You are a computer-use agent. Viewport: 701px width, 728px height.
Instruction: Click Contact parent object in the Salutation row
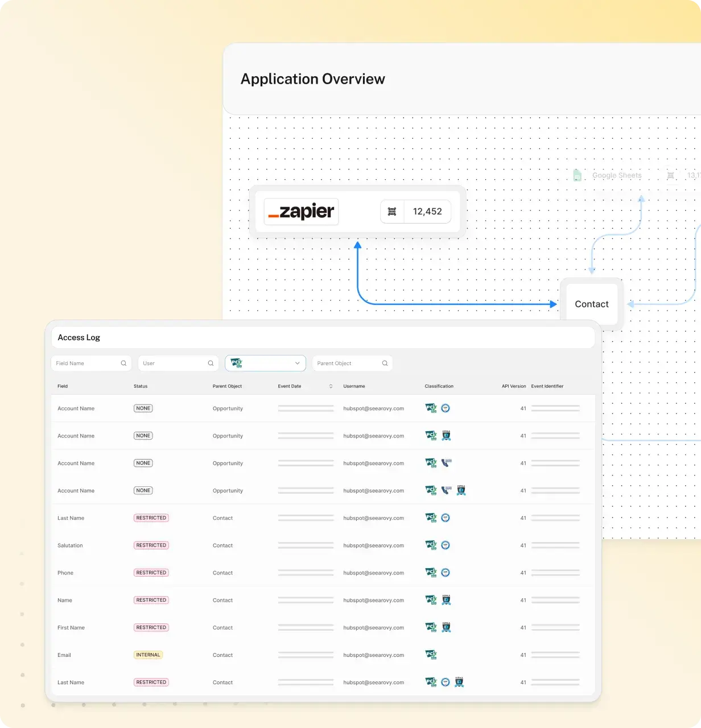pyautogui.click(x=222, y=545)
